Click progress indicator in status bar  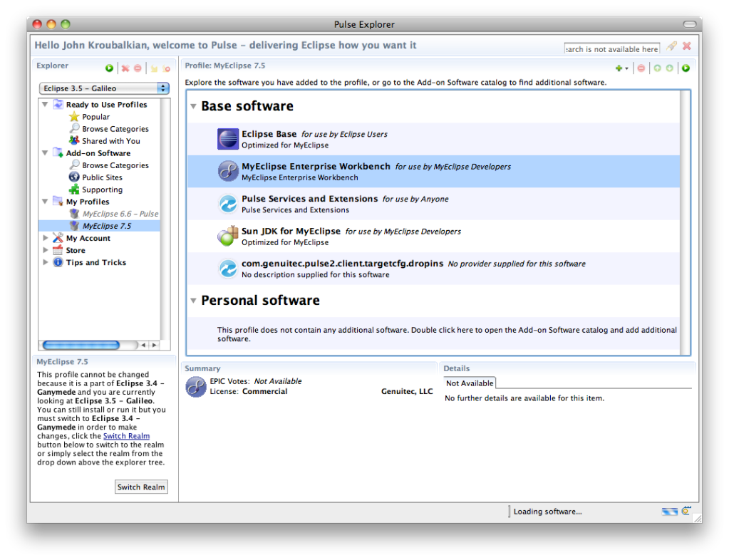[669, 512]
